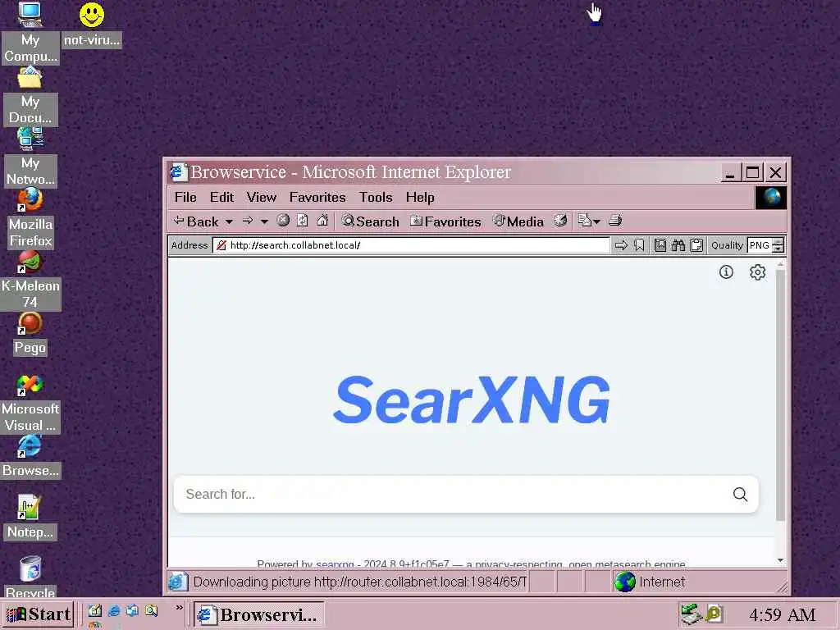This screenshot has width=840, height=630.
Task: Click the quick launch magnifier icon
Action: tap(152, 610)
